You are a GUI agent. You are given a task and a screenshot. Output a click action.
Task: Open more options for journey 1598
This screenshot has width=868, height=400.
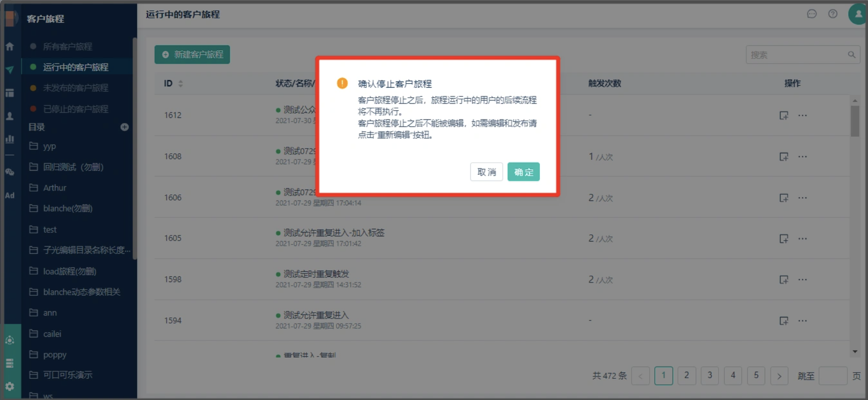click(x=802, y=280)
